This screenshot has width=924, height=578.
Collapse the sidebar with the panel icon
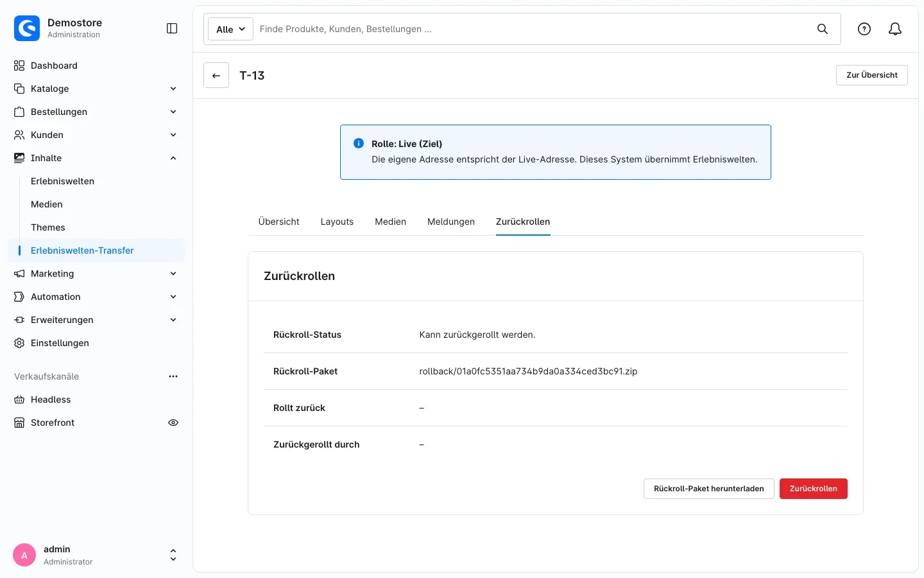click(172, 28)
